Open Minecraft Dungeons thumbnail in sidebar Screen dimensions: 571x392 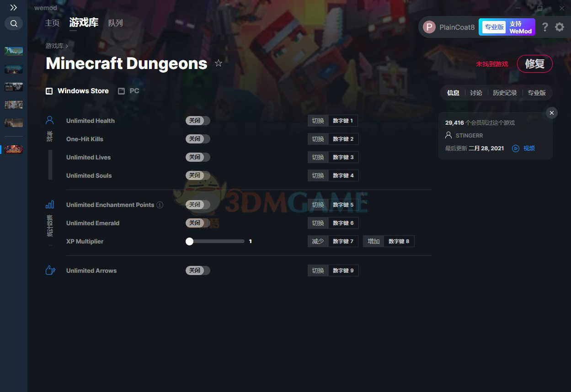click(14, 149)
